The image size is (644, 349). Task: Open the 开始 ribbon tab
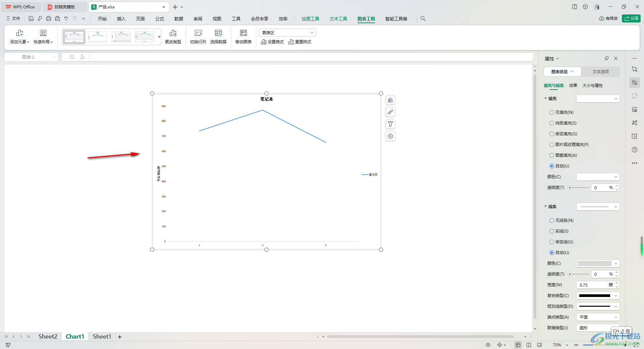(102, 19)
